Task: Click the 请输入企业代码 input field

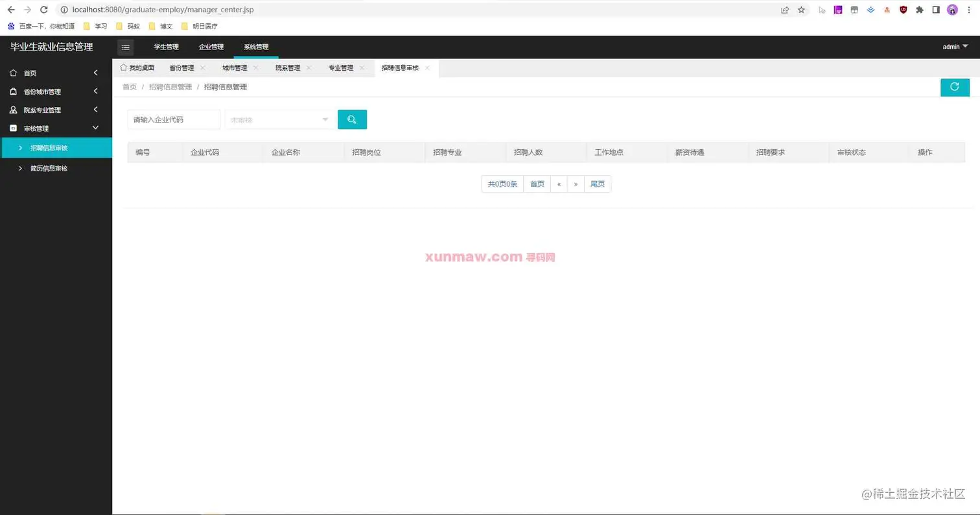Action: click(x=174, y=119)
